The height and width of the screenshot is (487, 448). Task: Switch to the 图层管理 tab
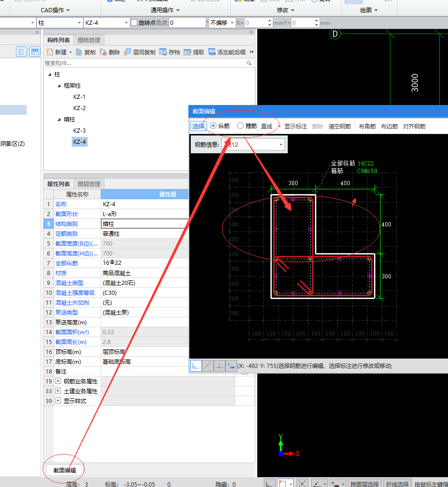tap(89, 184)
